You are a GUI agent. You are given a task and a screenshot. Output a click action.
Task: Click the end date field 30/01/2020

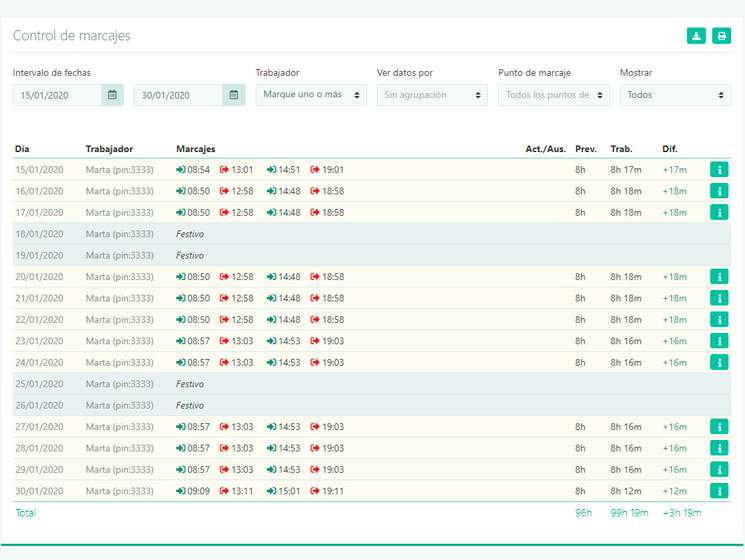pyautogui.click(x=178, y=95)
